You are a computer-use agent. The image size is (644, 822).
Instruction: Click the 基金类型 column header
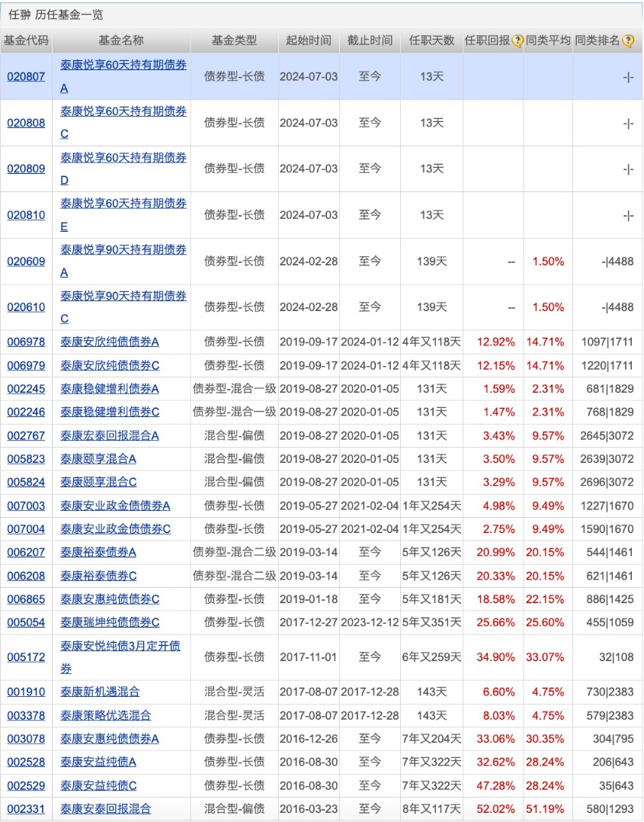point(234,40)
